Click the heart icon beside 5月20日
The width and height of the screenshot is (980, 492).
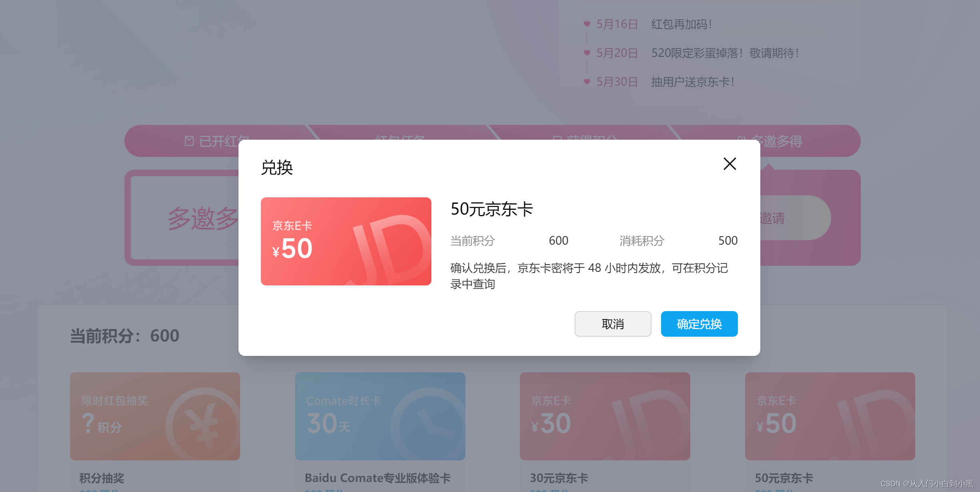[x=587, y=53]
